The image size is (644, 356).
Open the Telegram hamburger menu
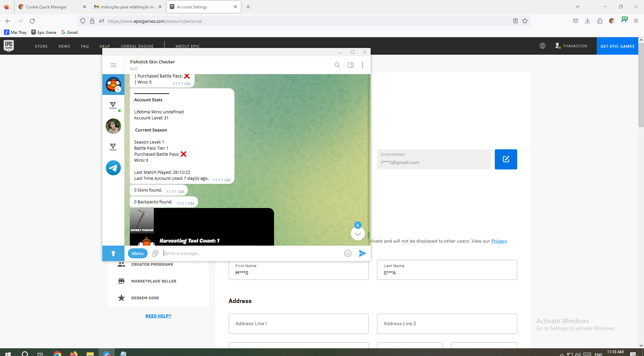point(113,65)
